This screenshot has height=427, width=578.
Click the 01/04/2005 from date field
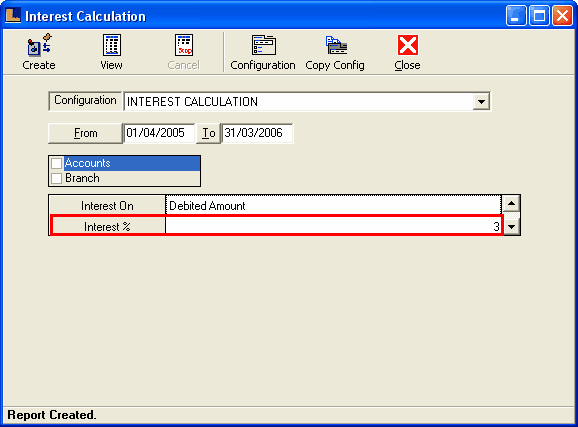click(x=159, y=133)
